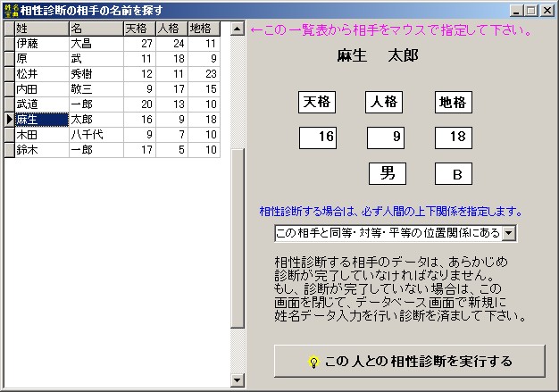Select the row selector for 松井

click(x=9, y=74)
